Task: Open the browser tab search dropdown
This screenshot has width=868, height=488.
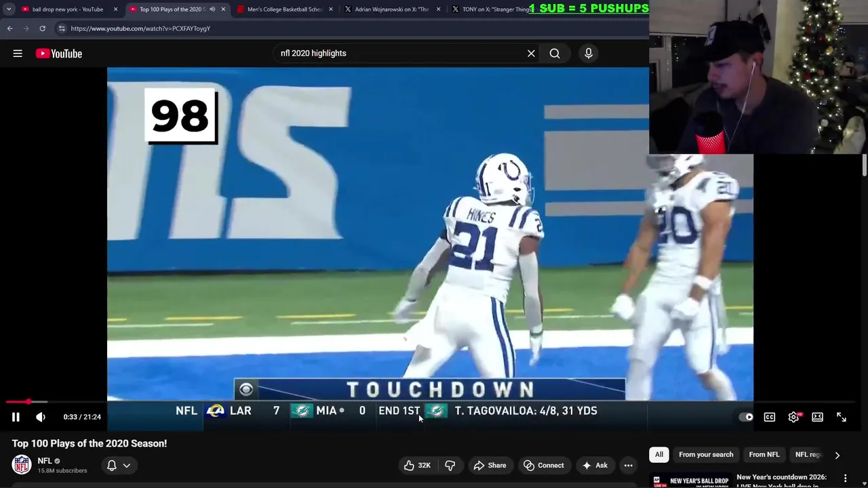Action: (9, 9)
